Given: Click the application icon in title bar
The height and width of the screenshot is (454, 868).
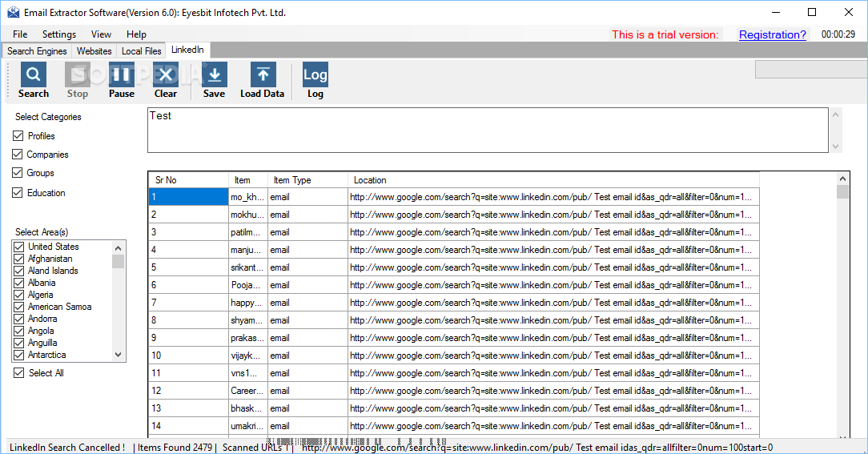Looking at the screenshot, I should pos(13,12).
